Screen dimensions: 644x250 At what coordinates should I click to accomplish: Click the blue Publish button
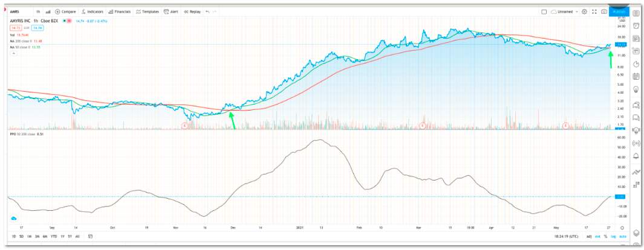[x=618, y=11]
